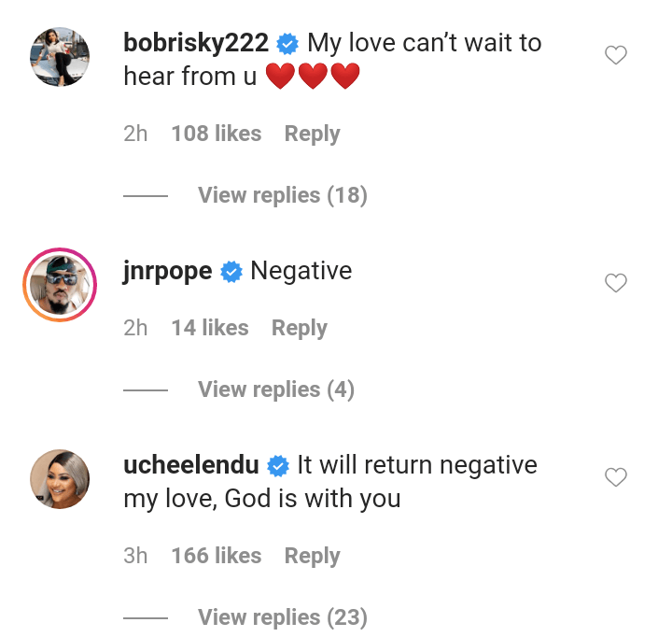Screen dimensions: 672x637
Task: Reply to bobrisky222's comment
Action: 312,134
